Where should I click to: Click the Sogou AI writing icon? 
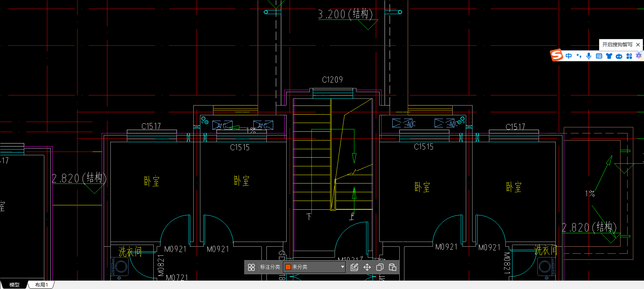(x=639, y=56)
